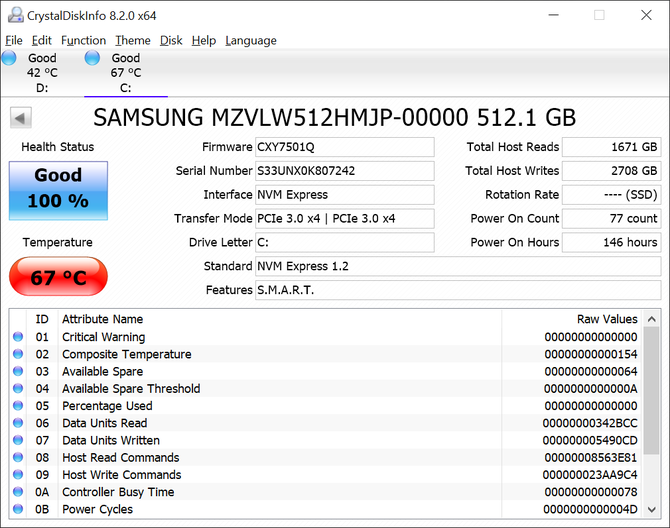
Task: Click the red 67 °C temperature button
Action: point(58,276)
